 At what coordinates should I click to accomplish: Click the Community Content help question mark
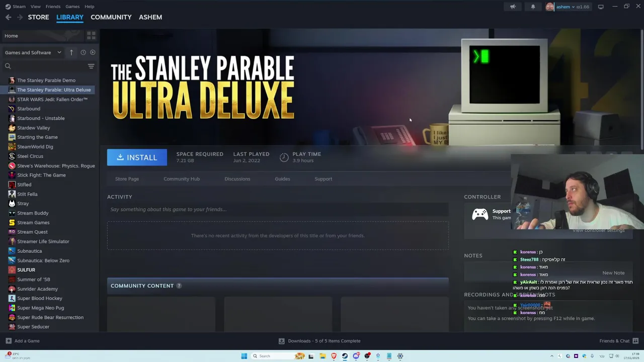coord(179,286)
